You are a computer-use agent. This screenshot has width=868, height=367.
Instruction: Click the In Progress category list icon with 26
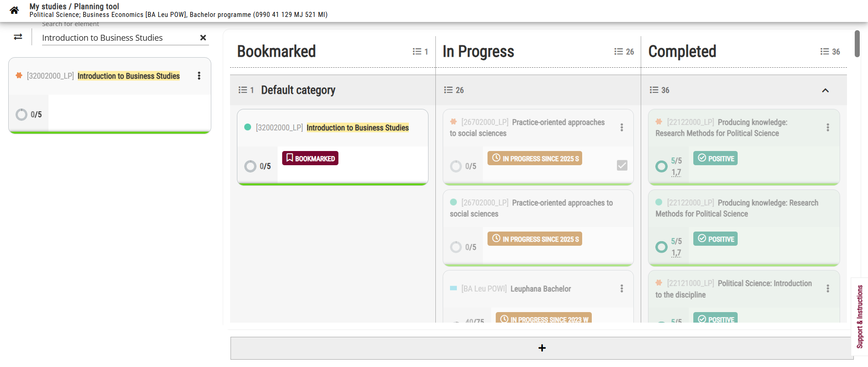coord(454,90)
